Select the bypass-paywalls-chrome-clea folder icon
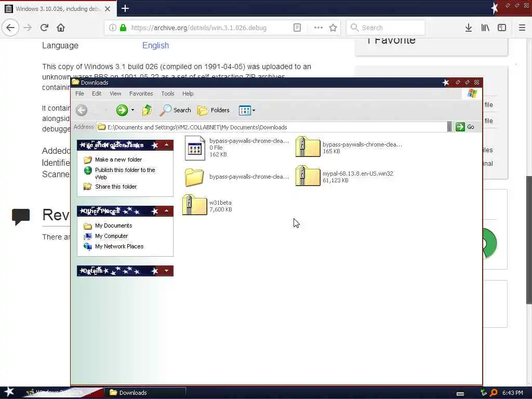The height and width of the screenshot is (399, 532). (x=194, y=177)
